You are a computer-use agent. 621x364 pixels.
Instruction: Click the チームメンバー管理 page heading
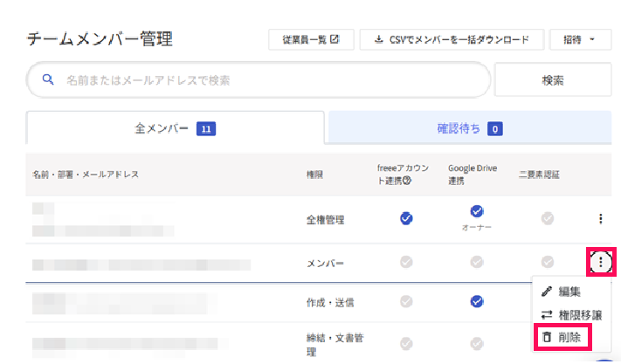coord(100,38)
